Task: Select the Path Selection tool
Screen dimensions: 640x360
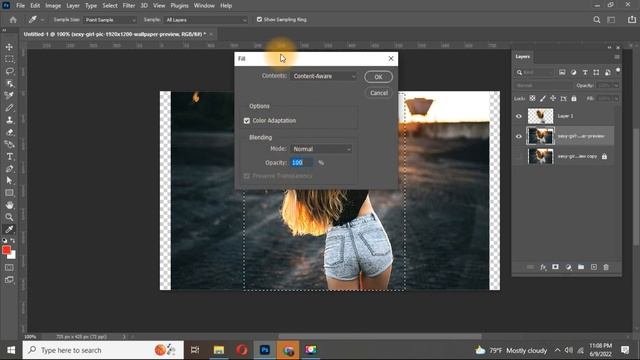Action: (x=9, y=180)
